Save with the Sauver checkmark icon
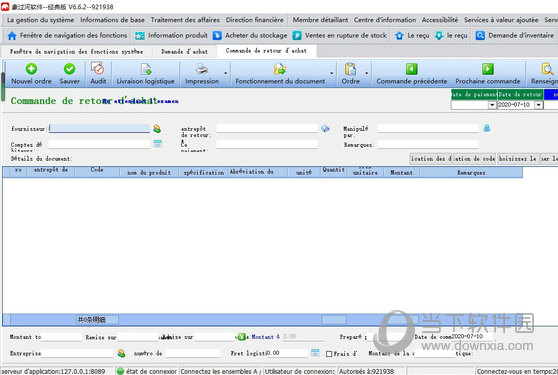This screenshot has height=375, width=558. coord(69,69)
